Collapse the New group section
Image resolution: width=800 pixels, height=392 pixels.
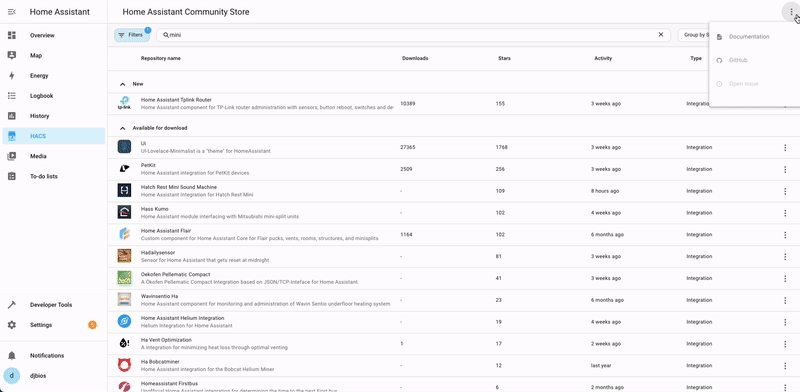click(x=122, y=84)
